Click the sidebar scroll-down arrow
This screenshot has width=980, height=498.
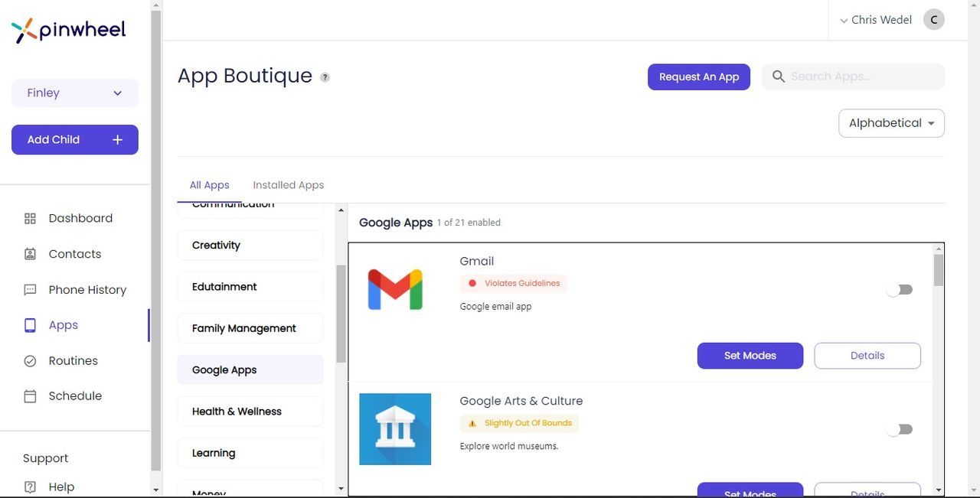(156, 490)
